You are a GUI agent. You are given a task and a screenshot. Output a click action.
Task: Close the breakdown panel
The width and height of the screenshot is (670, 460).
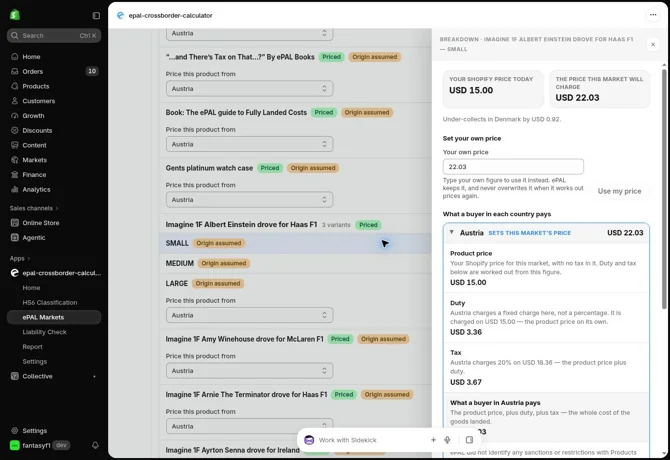[653, 44]
